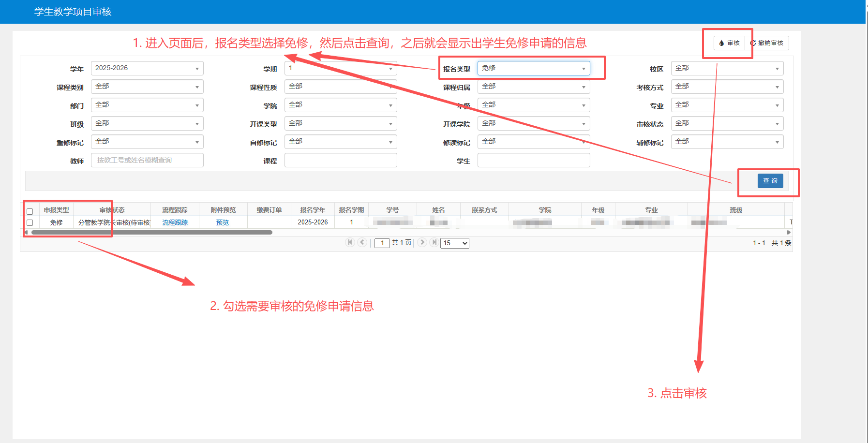Click the 审核 (approve) droplet icon button
The width and height of the screenshot is (868, 443).
point(729,43)
